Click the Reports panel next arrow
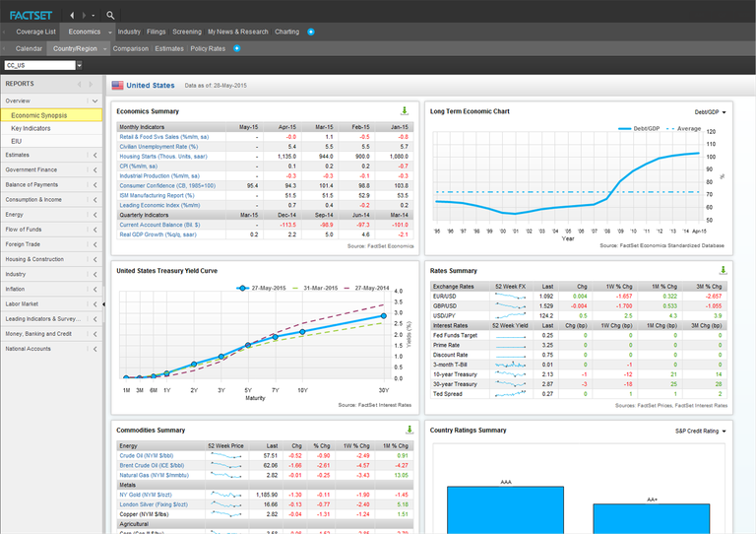The image size is (756, 534). tap(91, 84)
